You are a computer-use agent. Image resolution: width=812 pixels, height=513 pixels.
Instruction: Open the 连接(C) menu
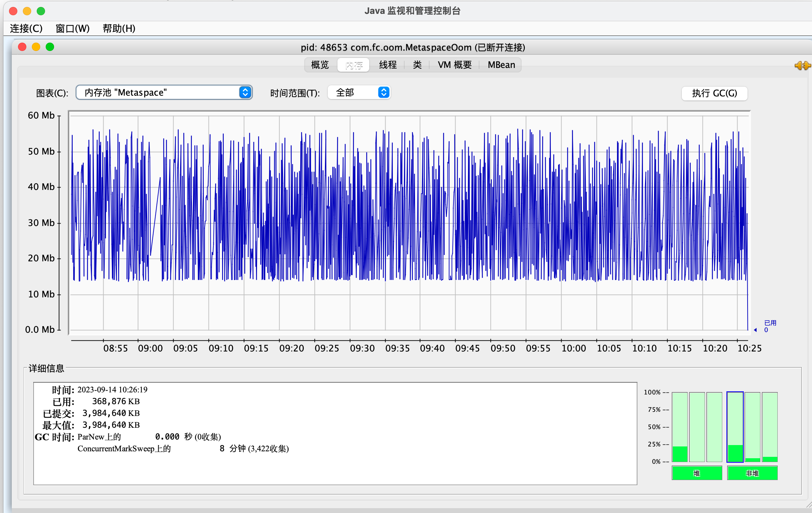click(26, 28)
